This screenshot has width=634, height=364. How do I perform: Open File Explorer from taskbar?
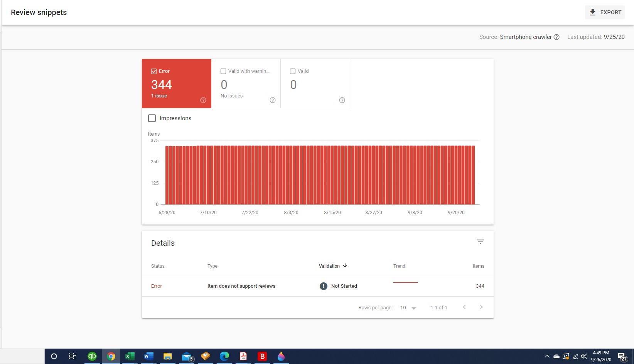[x=167, y=356]
